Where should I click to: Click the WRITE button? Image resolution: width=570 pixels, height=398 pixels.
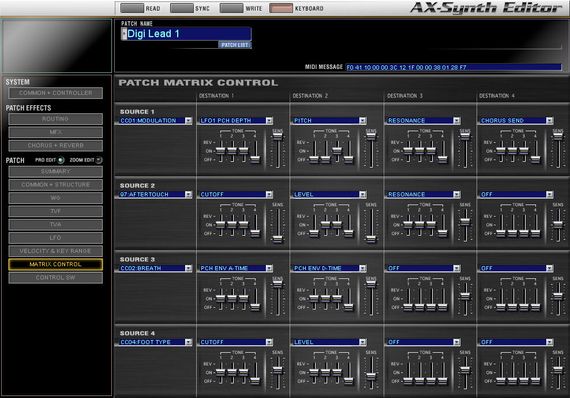(x=232, y=8)
